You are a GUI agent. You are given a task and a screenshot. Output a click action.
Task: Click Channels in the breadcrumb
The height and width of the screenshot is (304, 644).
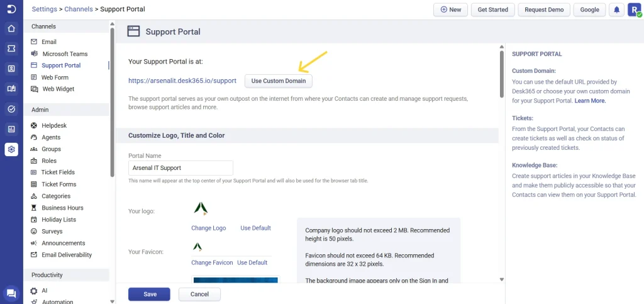click(x=79, y=9)
